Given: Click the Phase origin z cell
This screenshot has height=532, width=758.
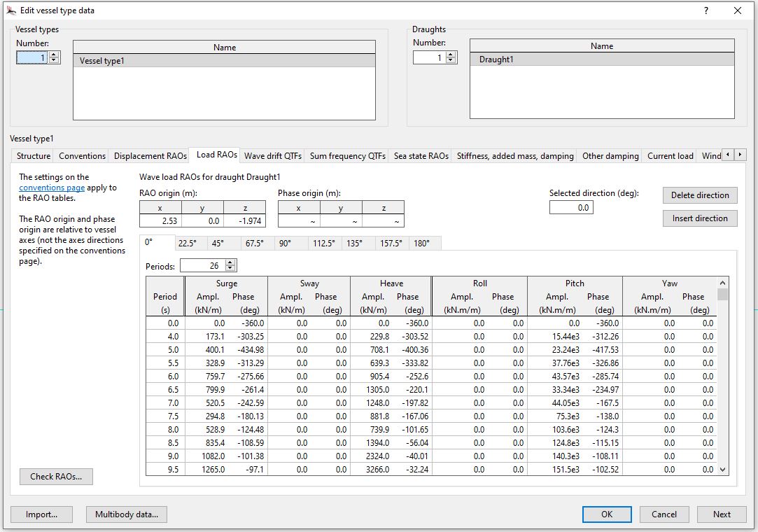Looking at the screenshot, I should coord(383,221).
